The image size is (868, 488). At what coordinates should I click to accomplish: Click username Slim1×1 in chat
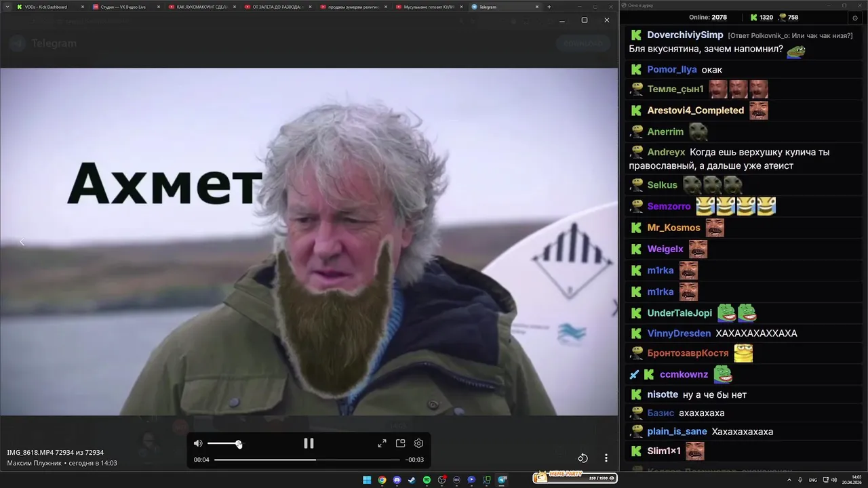pyautogui.click(x=664, y=451)
